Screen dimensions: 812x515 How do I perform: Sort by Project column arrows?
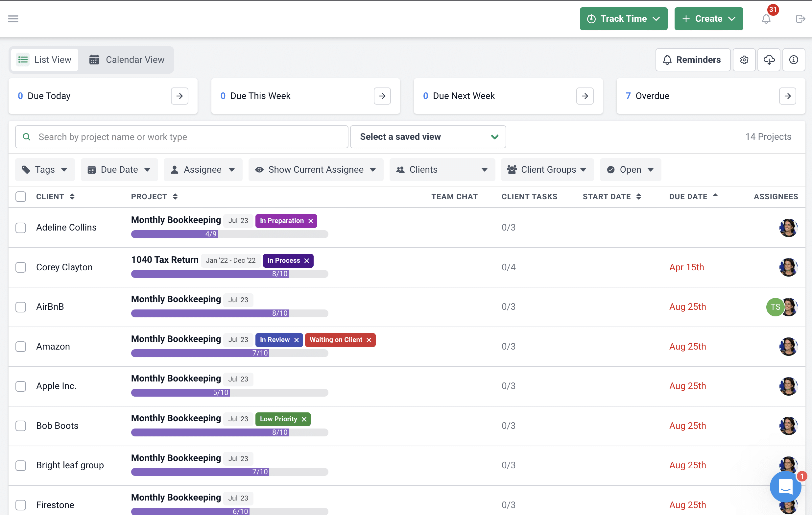click(x=175, y=197)
